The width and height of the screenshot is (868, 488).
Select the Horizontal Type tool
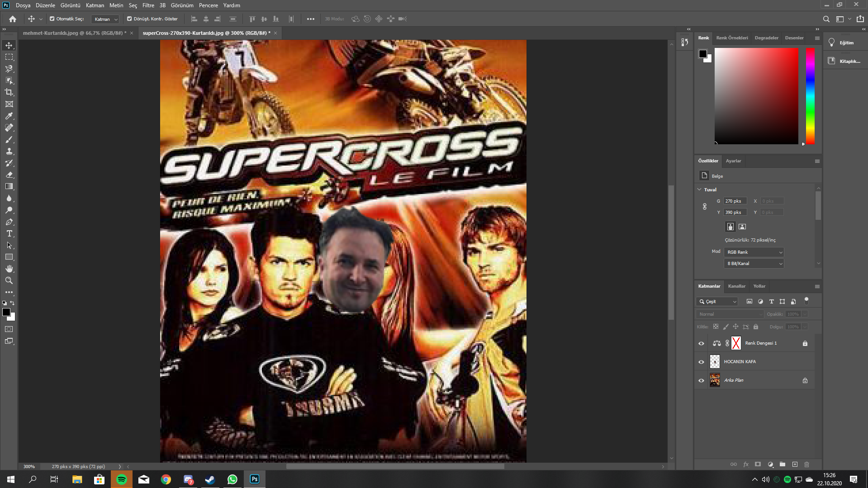pos(9,233)
